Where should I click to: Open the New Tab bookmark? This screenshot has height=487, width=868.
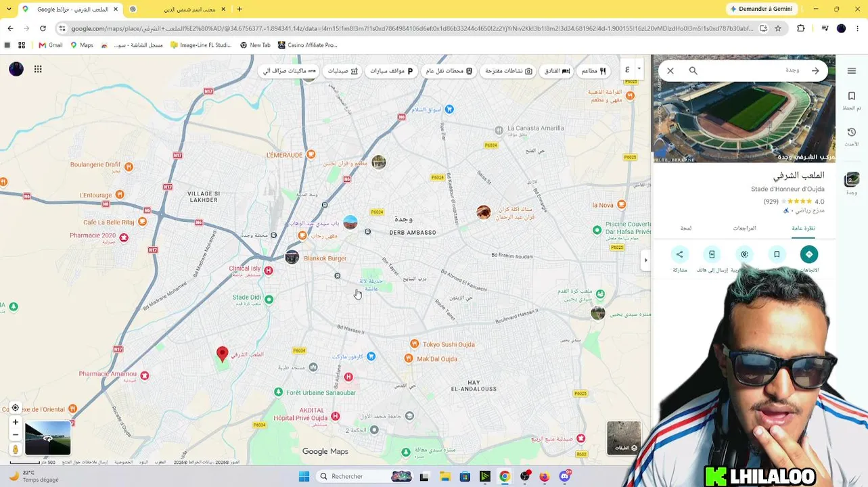[x=255, y=45]
